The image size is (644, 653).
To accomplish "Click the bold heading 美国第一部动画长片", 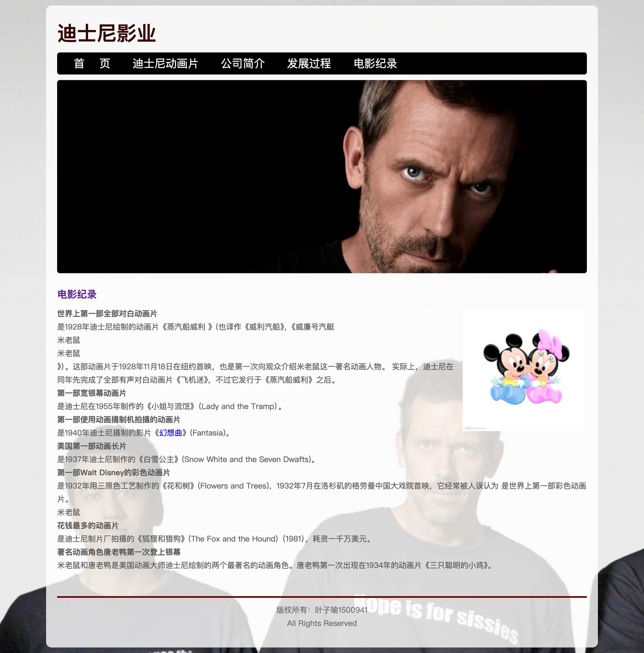I will point(92,446).
